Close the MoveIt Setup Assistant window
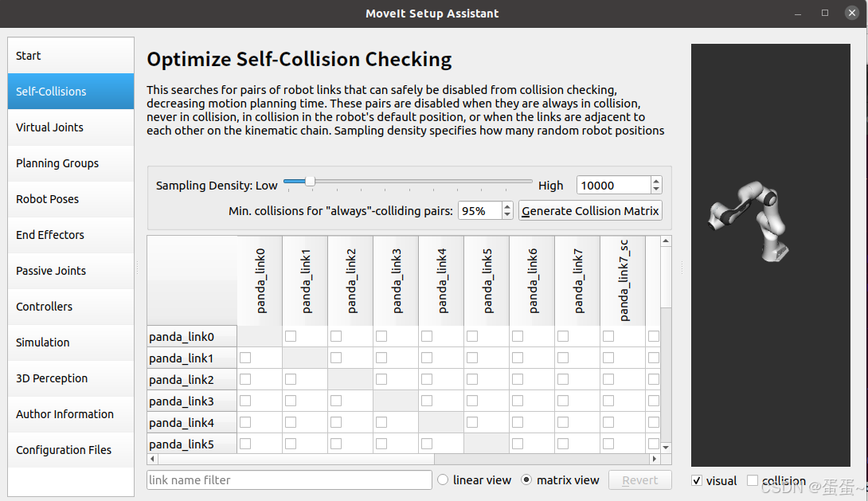The width and height of the screenshot is (868, 501). click(x=852, y=13)
